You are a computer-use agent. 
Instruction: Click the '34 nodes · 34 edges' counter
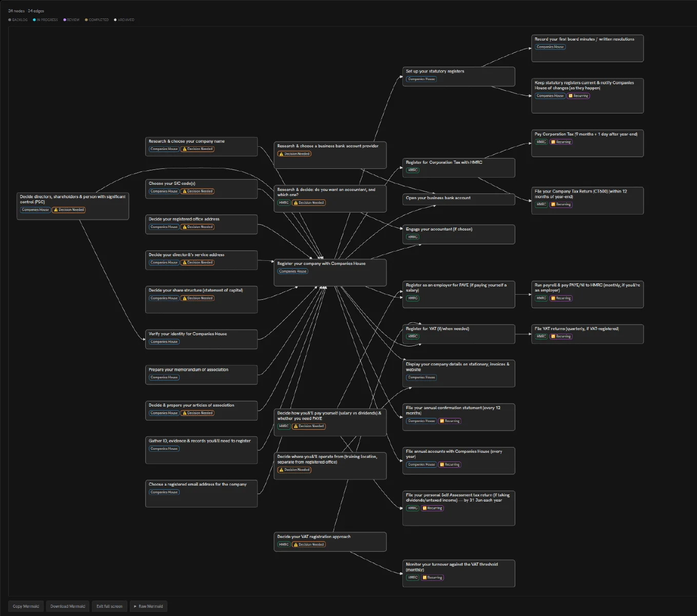[x=26, y=11]
